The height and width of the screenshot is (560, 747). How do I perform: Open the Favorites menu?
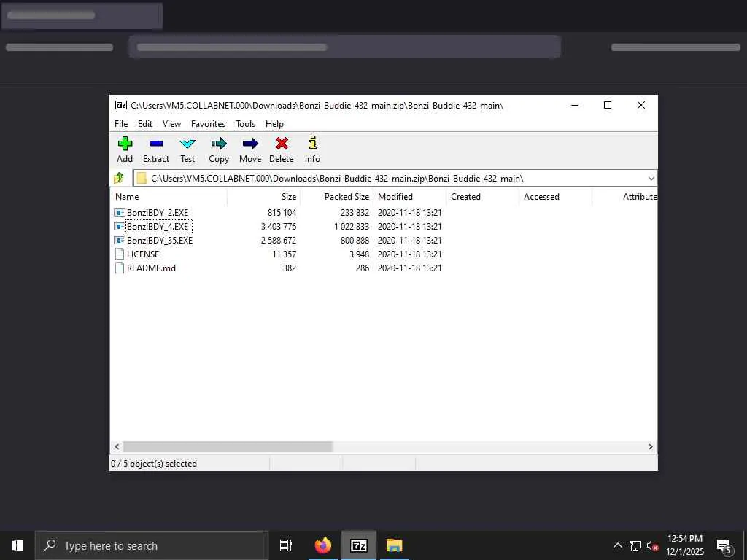tap(208, 124)
